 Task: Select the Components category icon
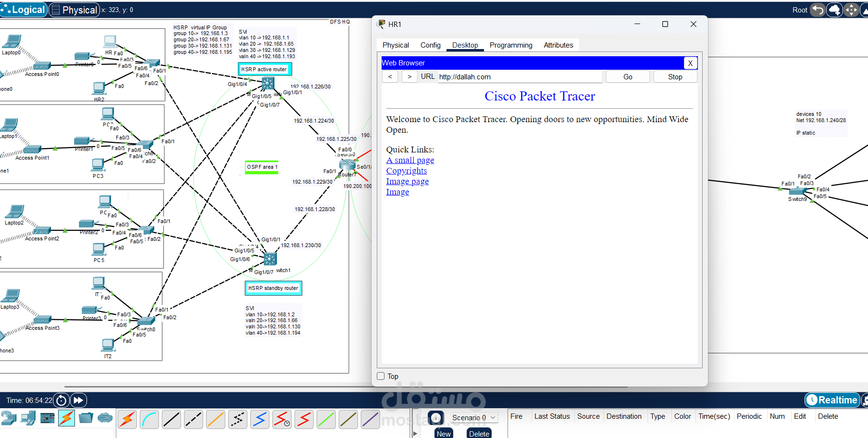[47, 418]
